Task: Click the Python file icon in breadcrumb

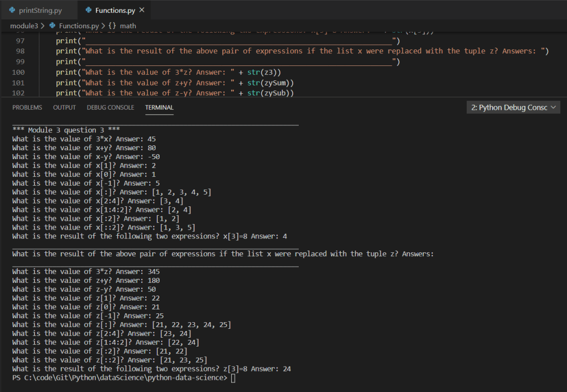Action: [x=53, y=26]
